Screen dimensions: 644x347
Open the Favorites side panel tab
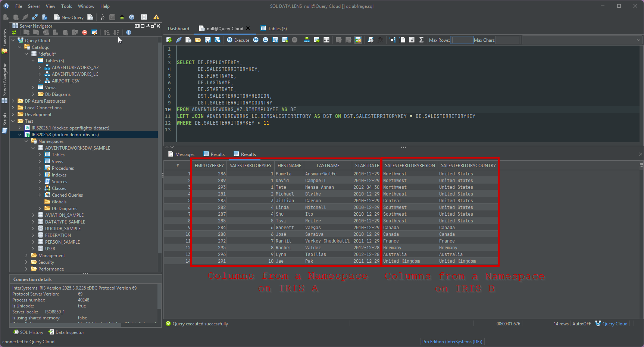(x=4, y=41)
